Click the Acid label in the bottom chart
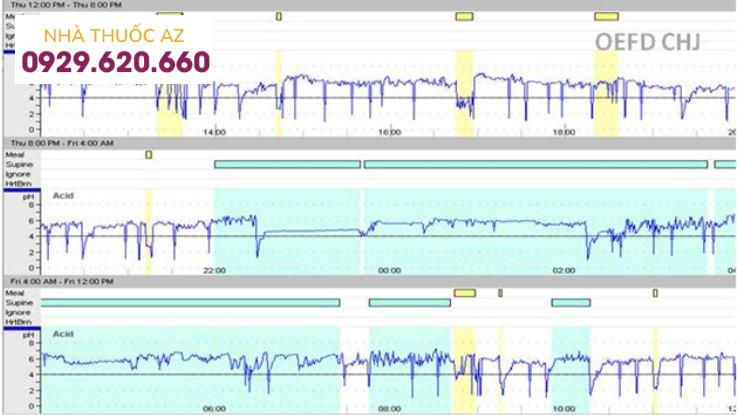Screen dimensions: 737x415 pos(64,334)
